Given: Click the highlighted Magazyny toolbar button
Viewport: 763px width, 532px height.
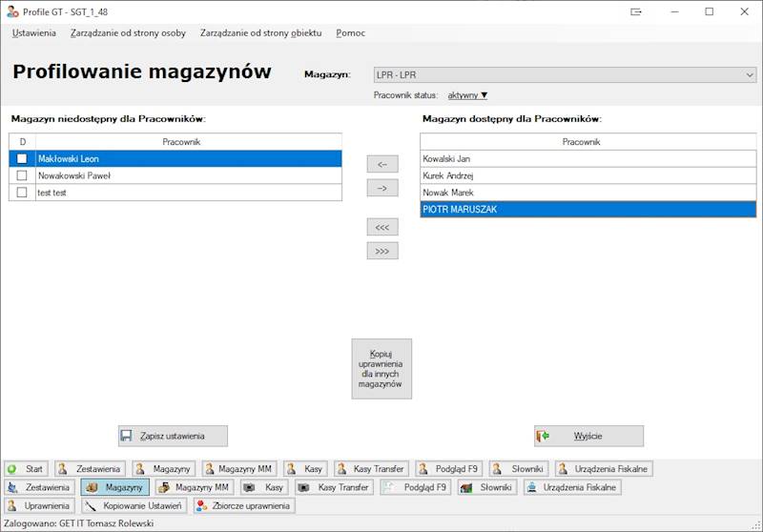Looking at the screenshot, I should [x=114, y=487].
